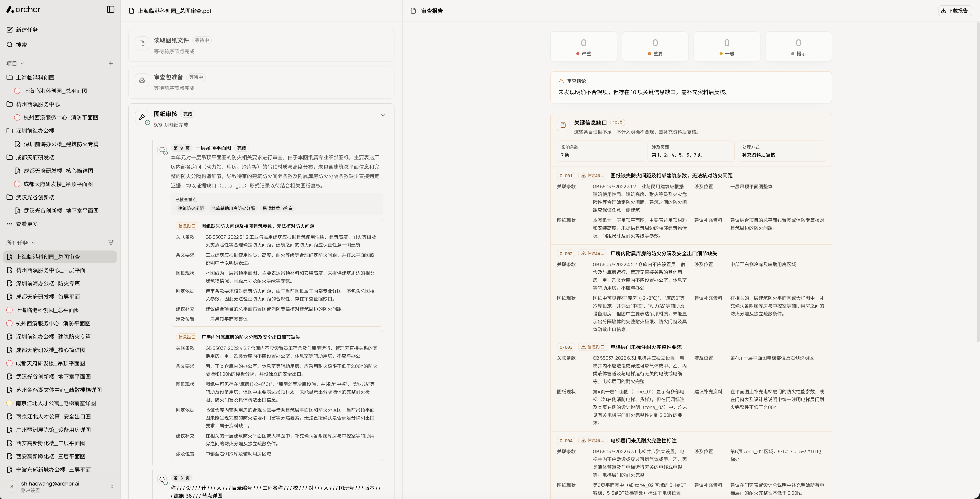Image resolution: width=980 pixels, height=499 pixels.
Task: Collapse the 所有任务 section chevron
Action: pyautogui.click(x=33, y=243)
